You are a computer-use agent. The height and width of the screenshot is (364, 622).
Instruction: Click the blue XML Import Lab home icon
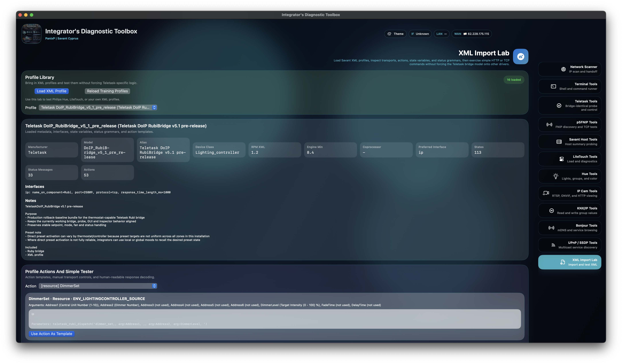pos(521,57)
